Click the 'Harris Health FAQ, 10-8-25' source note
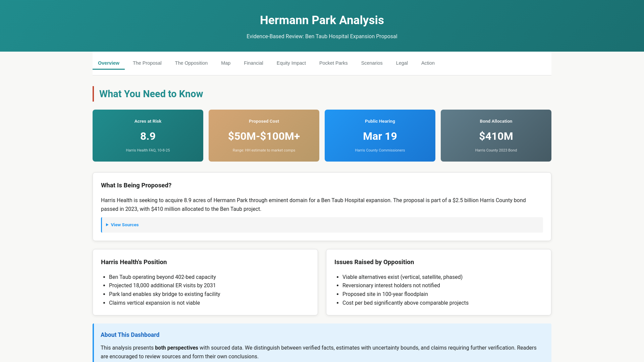This screenshot has width=644, height=362. click(x=148, y=150)
